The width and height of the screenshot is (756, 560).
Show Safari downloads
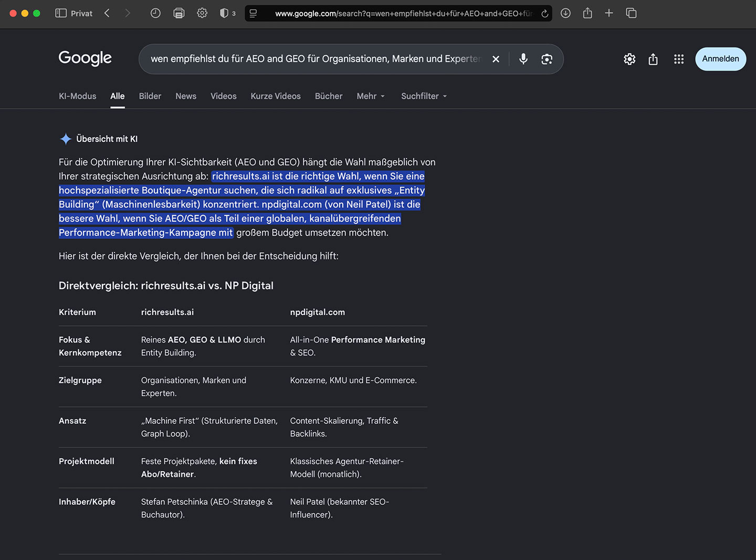click(x=565, y=13)
